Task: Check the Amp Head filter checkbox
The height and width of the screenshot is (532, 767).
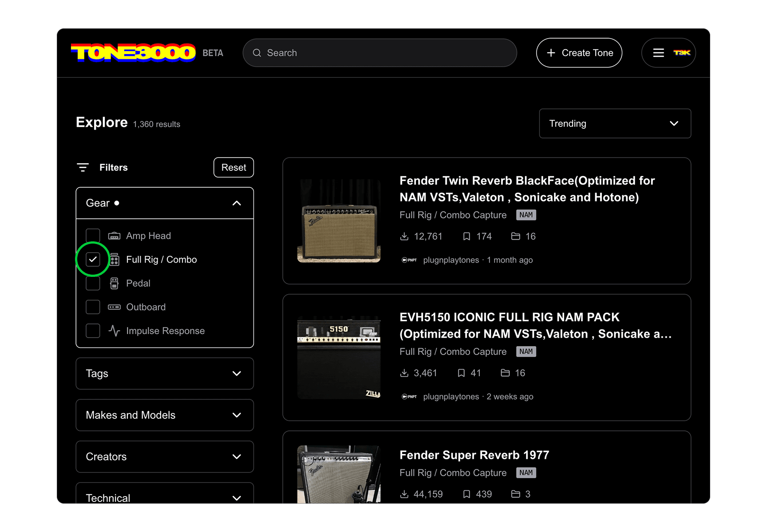Action: coord(93,236)
